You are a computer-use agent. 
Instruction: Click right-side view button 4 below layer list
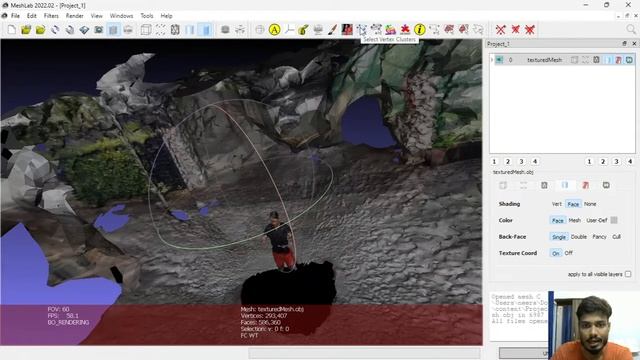(x=630, y=161)
